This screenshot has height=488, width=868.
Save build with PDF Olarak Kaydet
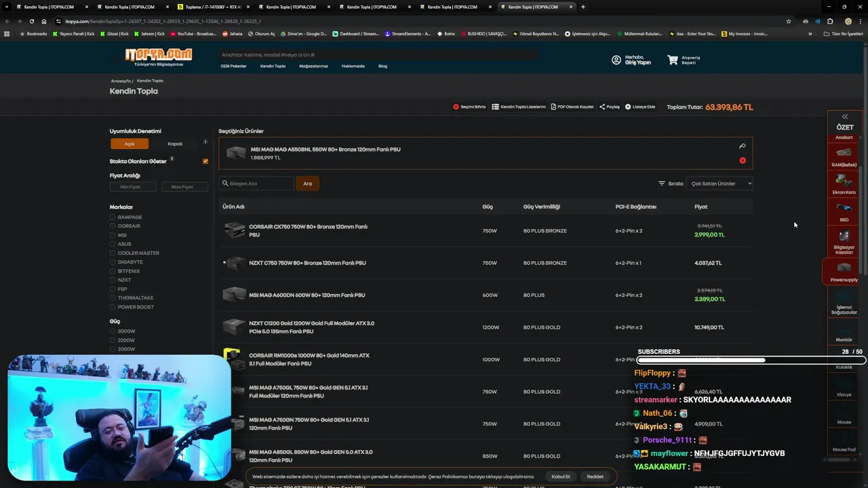coord(572,107)
